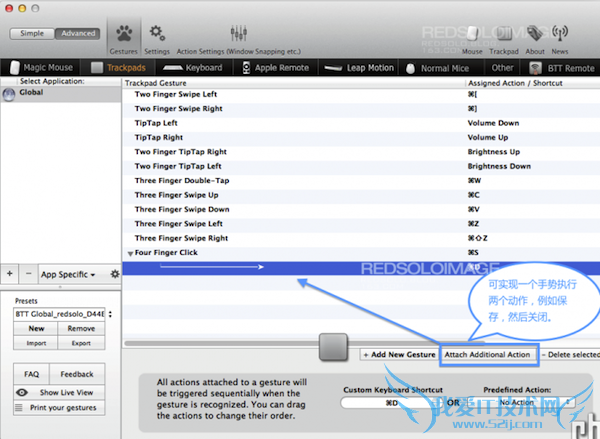
Task: Select Two Finger TipTap Right gesture
Action: point(181,152)
